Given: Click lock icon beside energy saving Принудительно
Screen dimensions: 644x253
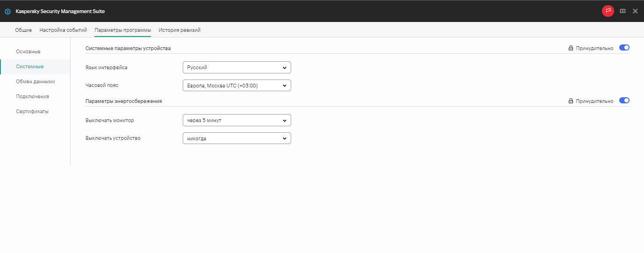Looking at the screenshot, I should pyautogui.click(x=570, y=101).
